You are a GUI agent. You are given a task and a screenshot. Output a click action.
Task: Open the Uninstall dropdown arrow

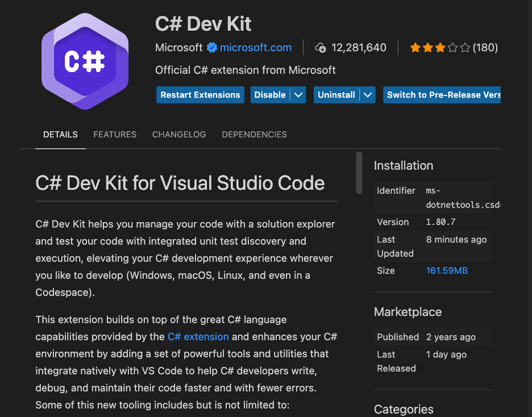pyautogui.click(x=368, y=95)
